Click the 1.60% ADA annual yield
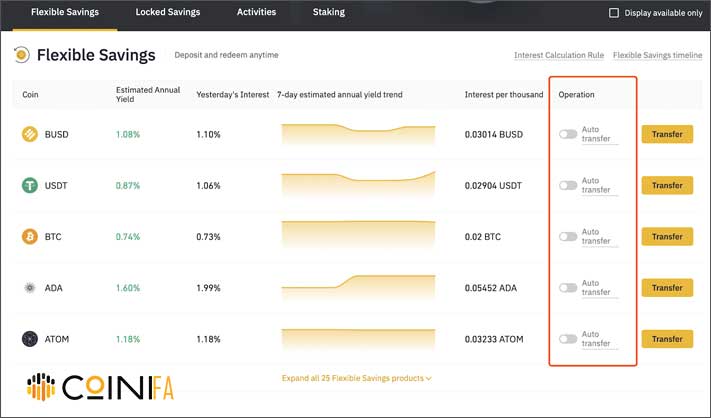Image resolution: width=711 pixels, height=418 pixels. 128,288
